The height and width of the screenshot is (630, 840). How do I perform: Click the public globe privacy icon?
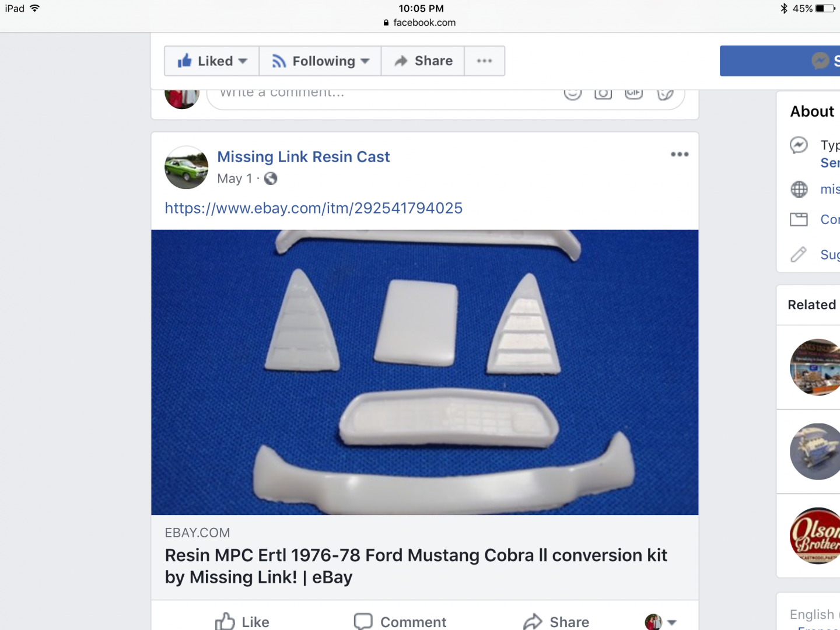click(x=271, y=178)
